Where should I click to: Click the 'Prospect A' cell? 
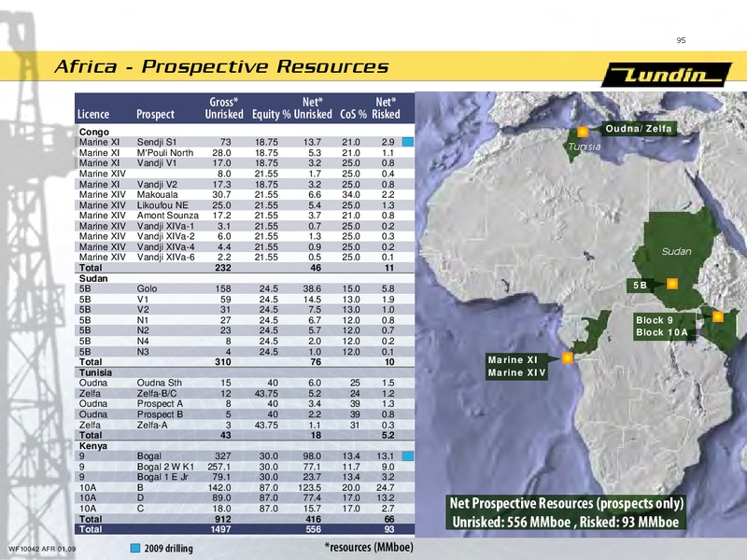[160, 404]
